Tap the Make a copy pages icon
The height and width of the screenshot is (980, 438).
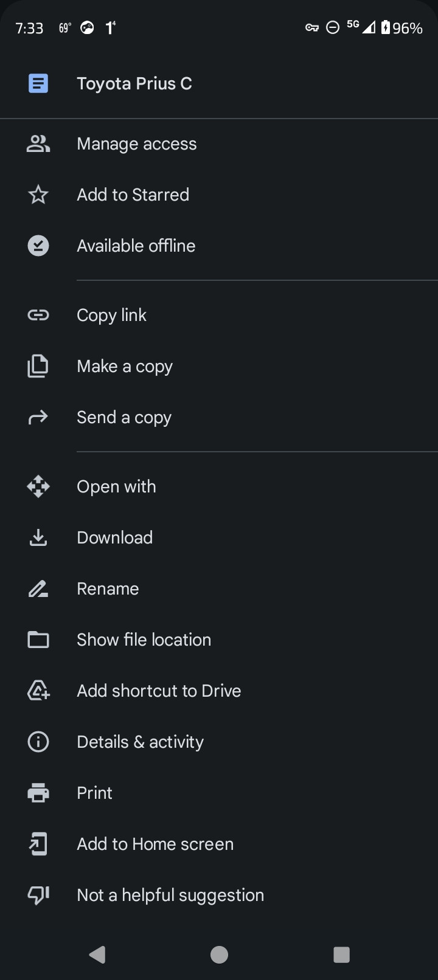click(38, 366)
